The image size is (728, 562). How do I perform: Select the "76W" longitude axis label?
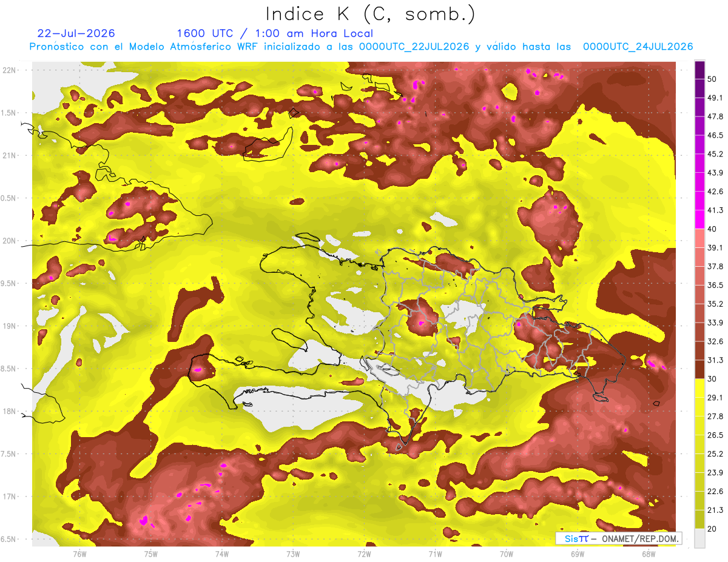pyautogui.click(x=79, y=554)
